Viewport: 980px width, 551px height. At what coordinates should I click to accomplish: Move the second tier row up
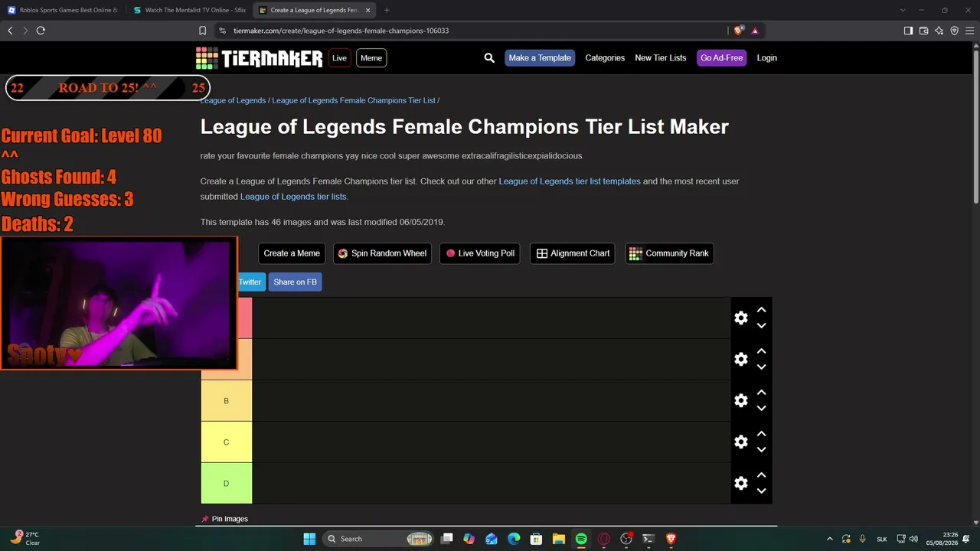pyautogui.click(x=762, y=351)
